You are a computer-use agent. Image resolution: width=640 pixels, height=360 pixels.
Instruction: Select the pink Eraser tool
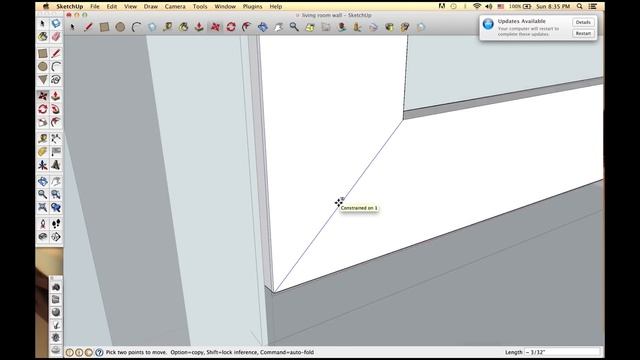(56, 37)
